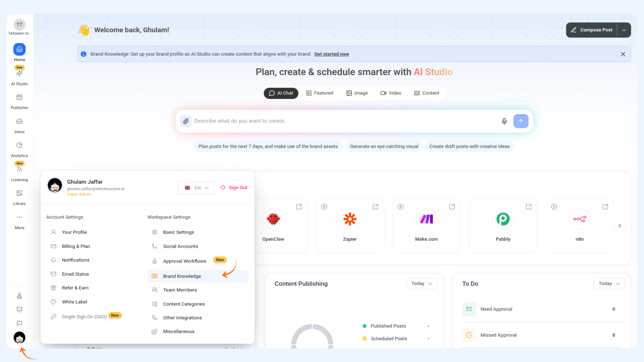Image resolution: width=644 pixels, height=362 pixels.
Task: Open Other Integrations settings
Action: [177, 318]
